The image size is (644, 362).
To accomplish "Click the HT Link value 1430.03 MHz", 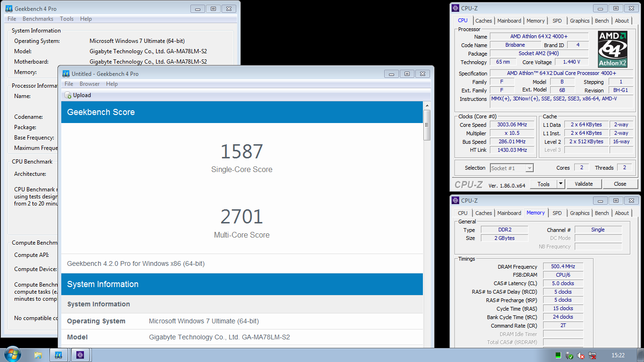I will [512, 150].
